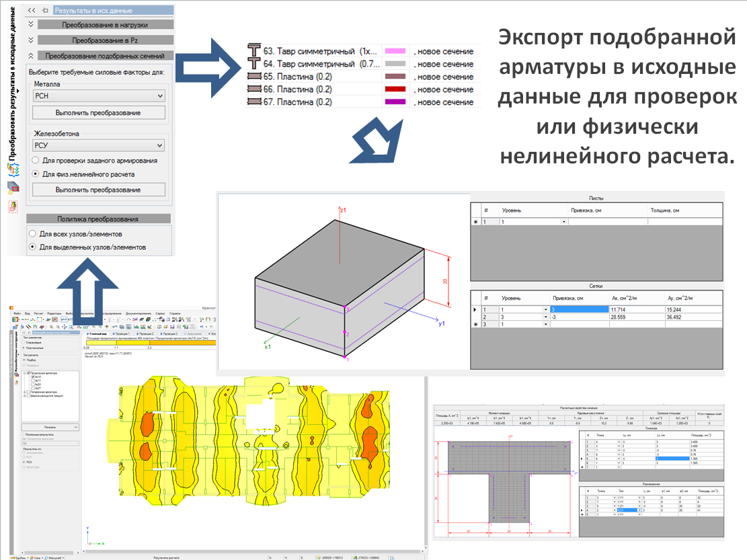Open the Файл menu in the main window
The height and width of the screenshot is (560, 747).
17,313
